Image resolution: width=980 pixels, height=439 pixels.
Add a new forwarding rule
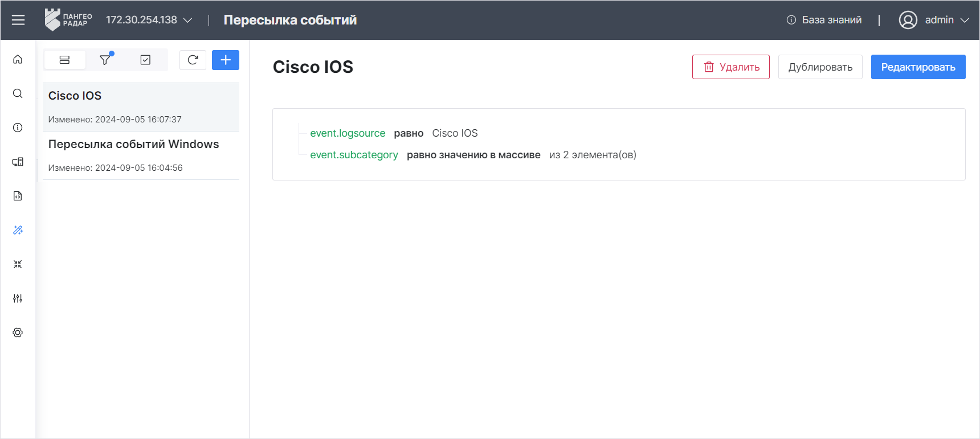(226, 60)
